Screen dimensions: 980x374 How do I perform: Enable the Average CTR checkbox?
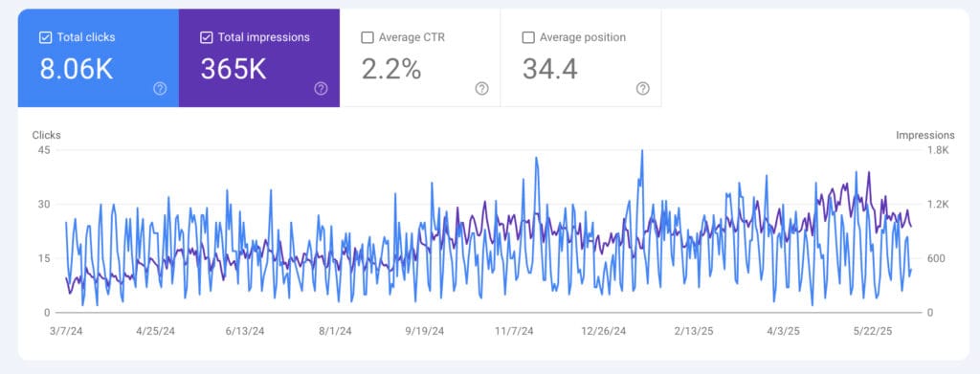click(367, 37)
